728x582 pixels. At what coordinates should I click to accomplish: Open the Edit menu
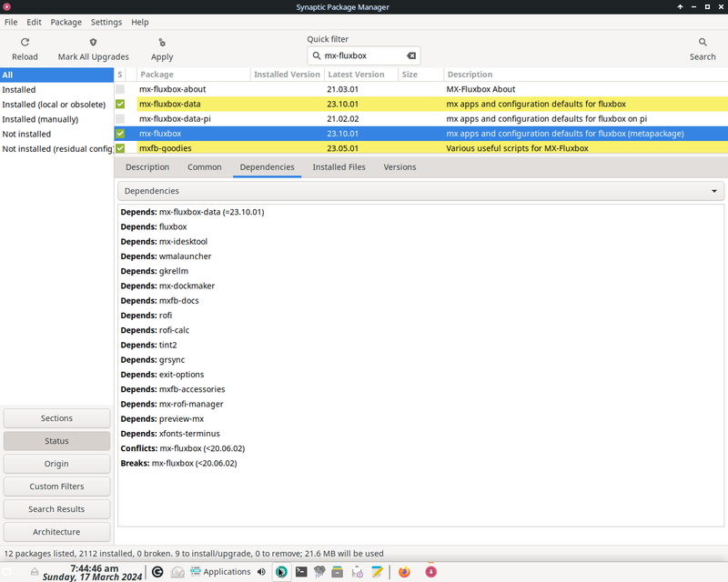coord(34,22)
